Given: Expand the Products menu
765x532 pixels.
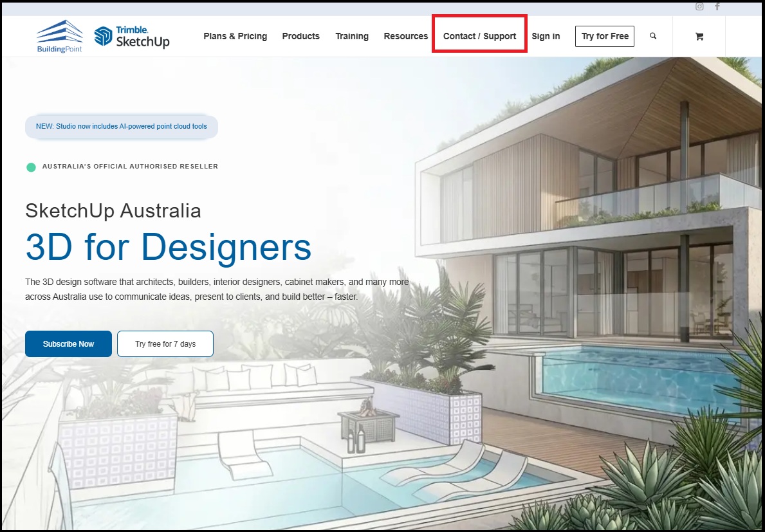Looking at the screenshot, I should (300, 36).
